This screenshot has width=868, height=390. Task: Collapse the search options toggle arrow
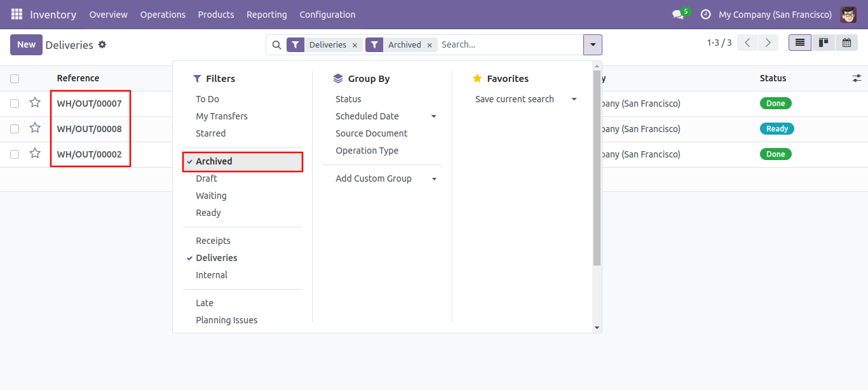pos(593,44)
